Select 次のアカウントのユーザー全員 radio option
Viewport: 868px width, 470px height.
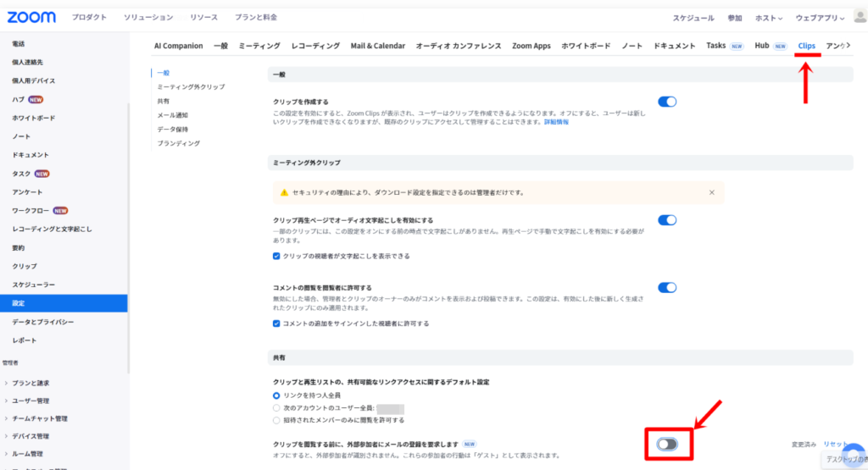276,408
